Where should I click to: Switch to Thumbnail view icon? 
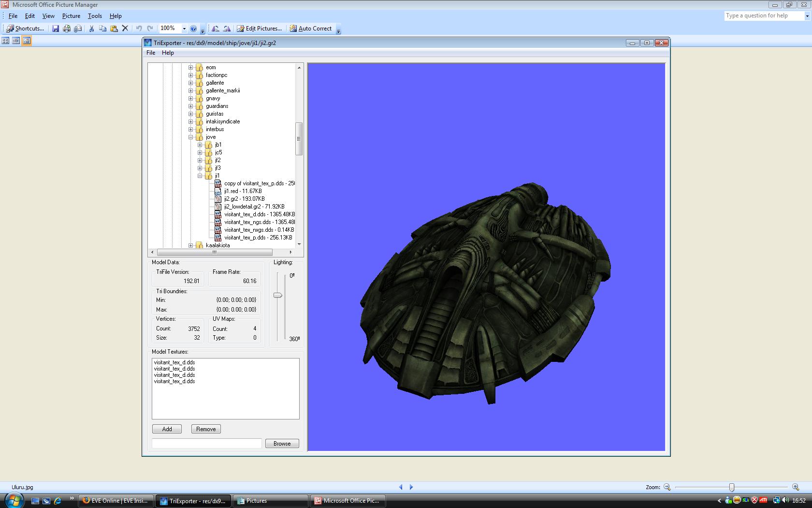[x=5, y=41]
